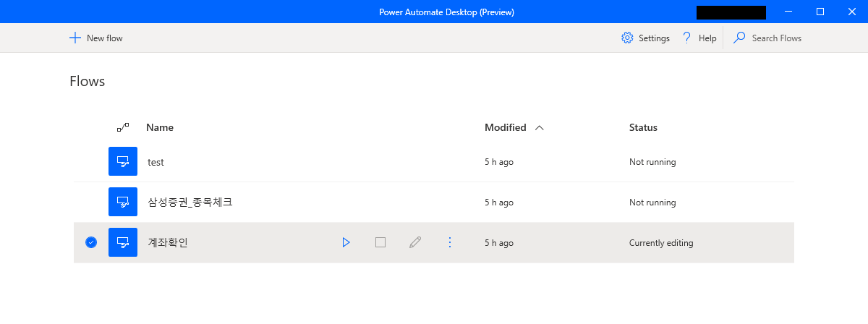The width and height of the screenshot is (868, 324).
Task: Close the Power Automate Desktop window
Action: click(852, 12)
